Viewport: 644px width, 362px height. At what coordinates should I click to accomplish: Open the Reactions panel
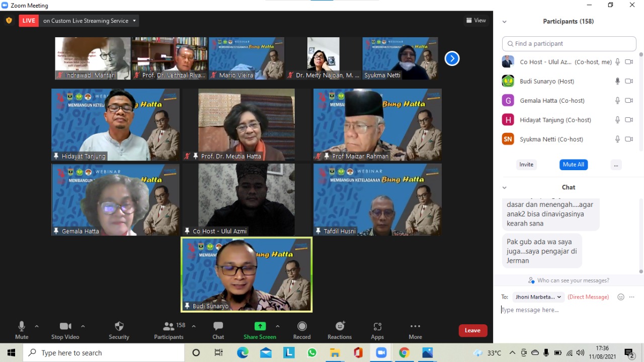[x=340, y=330]
